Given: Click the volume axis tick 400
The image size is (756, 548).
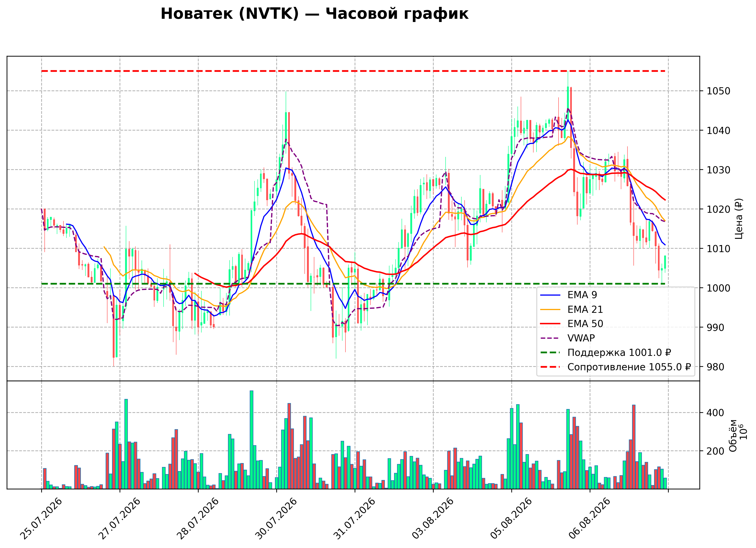Looking at the screenshot, I should 715,413.
